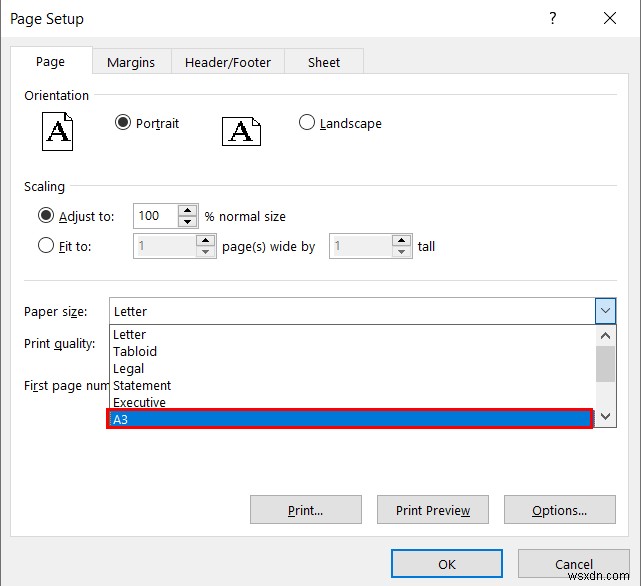Select Tabloid in the paper size list
Image resolution: width=641 pixels, height=586 pixels.
352,352
